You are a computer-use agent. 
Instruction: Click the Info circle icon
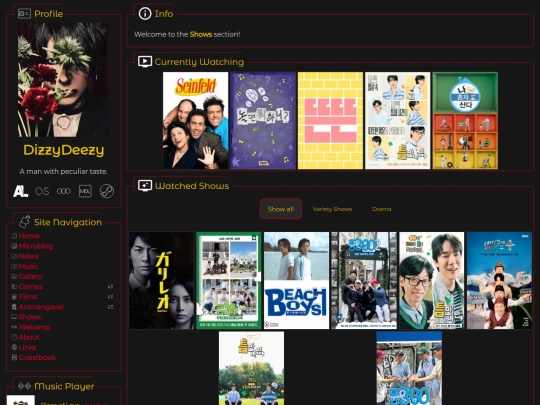(145, 14)
